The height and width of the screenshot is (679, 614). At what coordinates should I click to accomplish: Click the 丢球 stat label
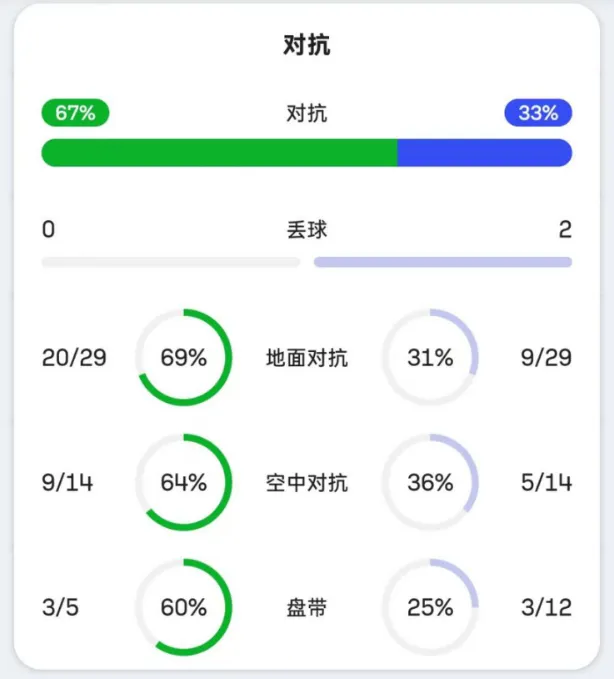[x=307, y=230]
